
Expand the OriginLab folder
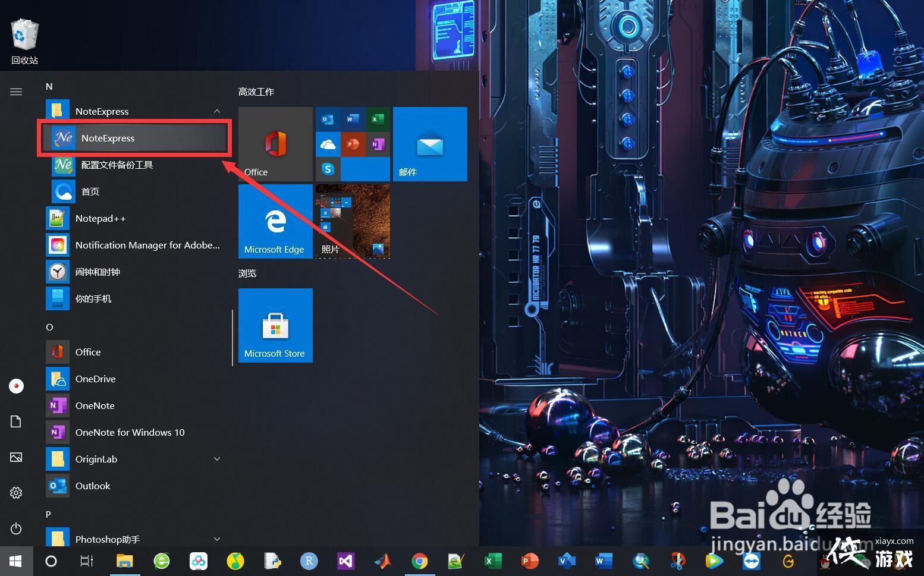click(217, 459)
